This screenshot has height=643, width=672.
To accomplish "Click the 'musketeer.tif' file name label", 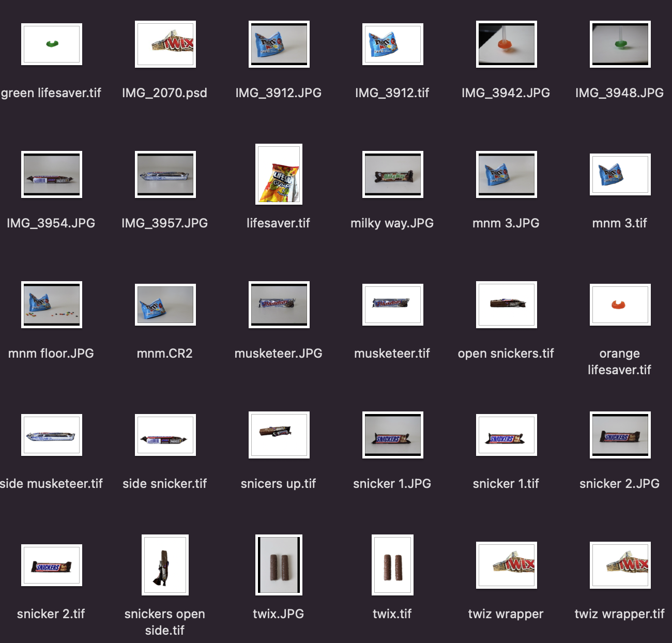I will (392, 354).
